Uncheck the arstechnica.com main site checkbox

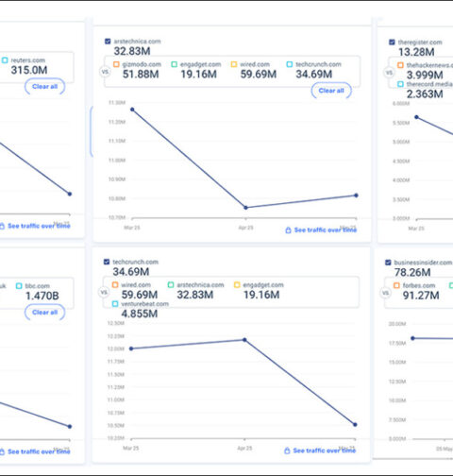coord(108,42)
